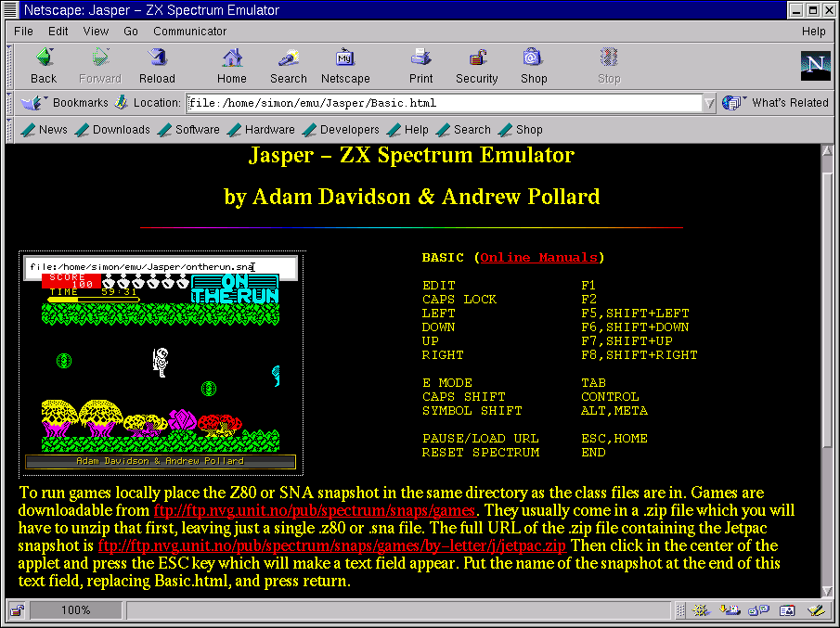Show Security info for the page
This screenshot has height=628, width=840.
click(477, 66)
